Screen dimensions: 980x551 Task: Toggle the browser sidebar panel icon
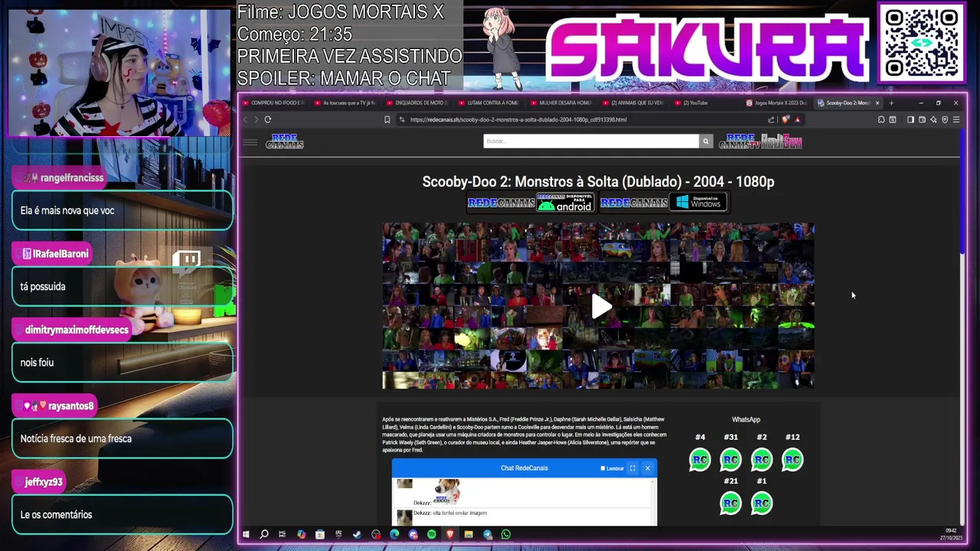(910, 119)
